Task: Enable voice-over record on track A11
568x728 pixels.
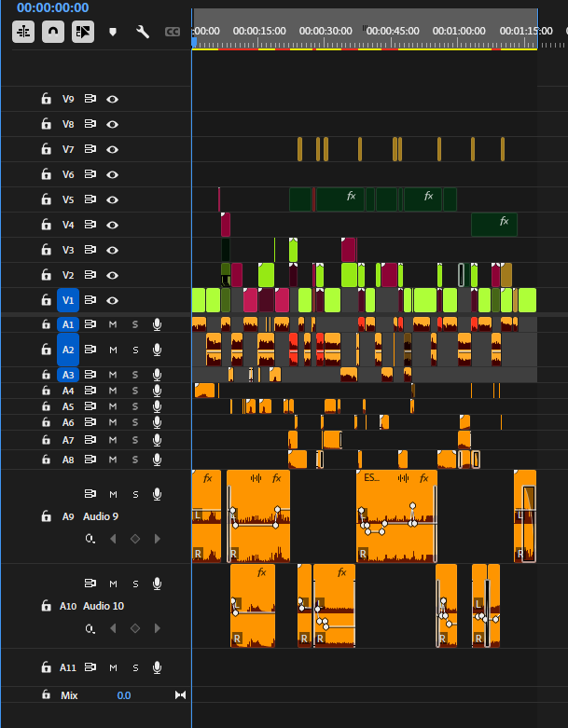Action: 157,667
